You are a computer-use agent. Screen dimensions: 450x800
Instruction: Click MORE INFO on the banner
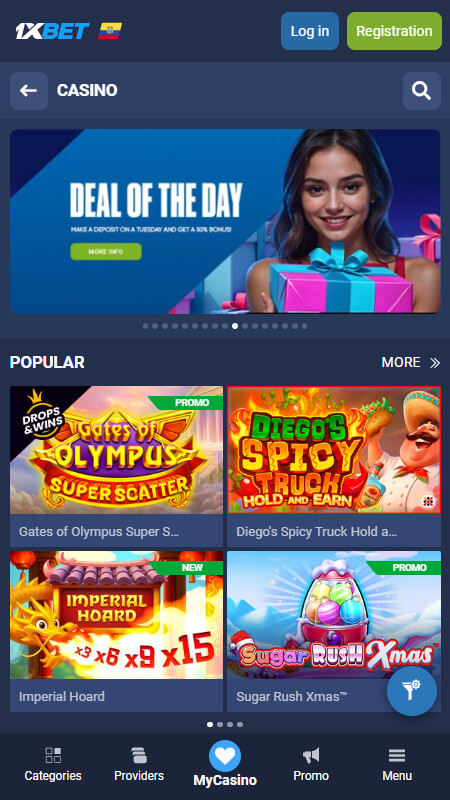pyautogui.click(x=106, y=252)
